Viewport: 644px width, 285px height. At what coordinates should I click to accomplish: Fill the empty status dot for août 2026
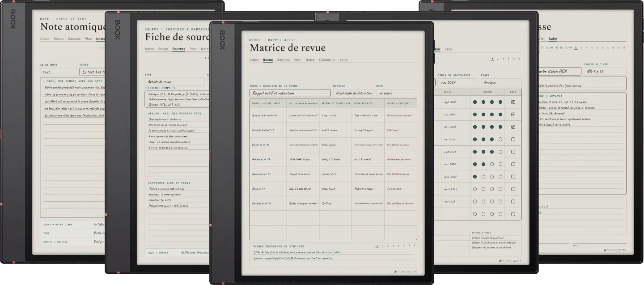click(x=500, y=152)
